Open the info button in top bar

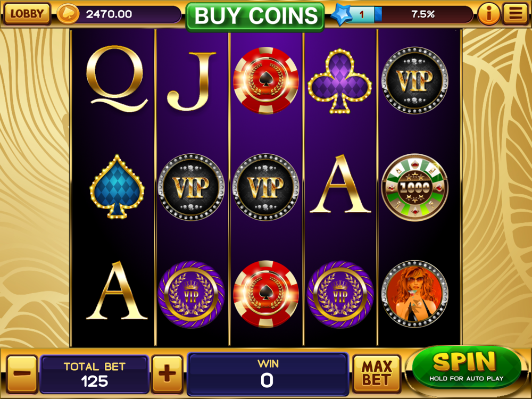click(488, 14)
